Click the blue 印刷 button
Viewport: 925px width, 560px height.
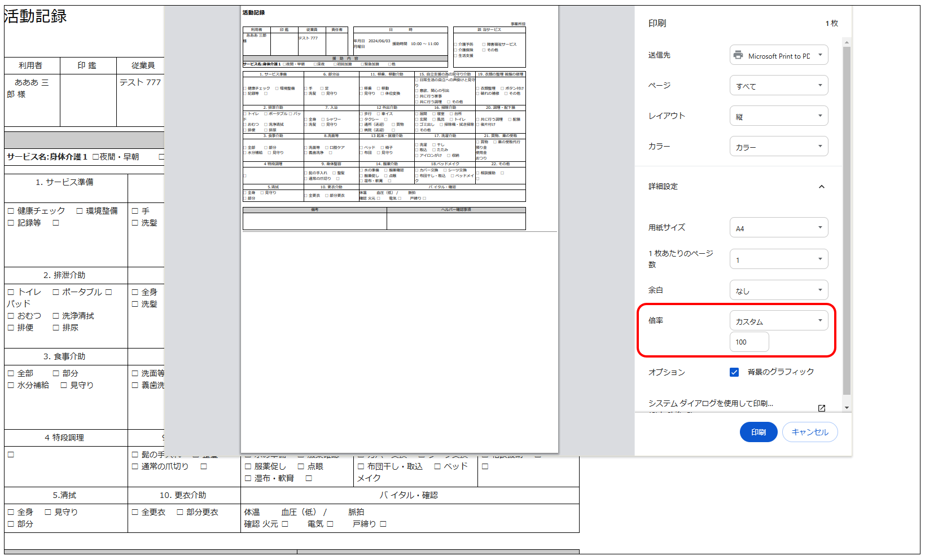point(758,432)
